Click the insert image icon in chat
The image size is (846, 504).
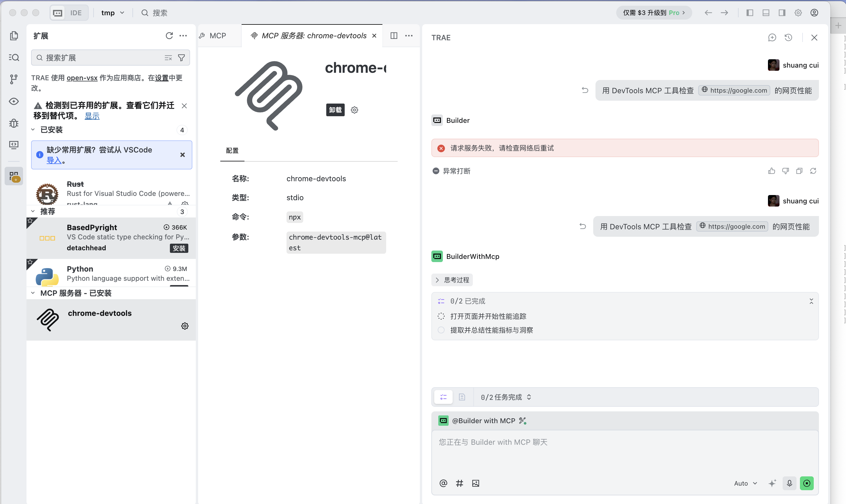475,483
